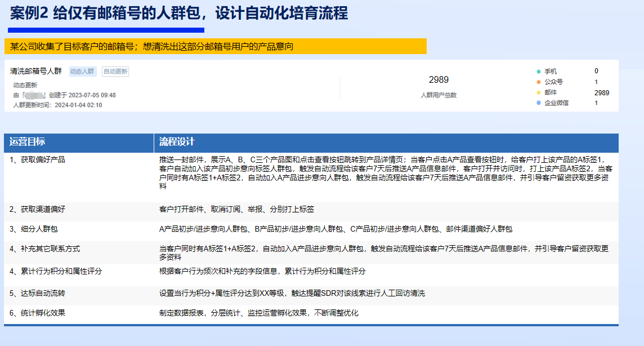
Task: Click the 动态更新 text
Action: pos(25,85)
